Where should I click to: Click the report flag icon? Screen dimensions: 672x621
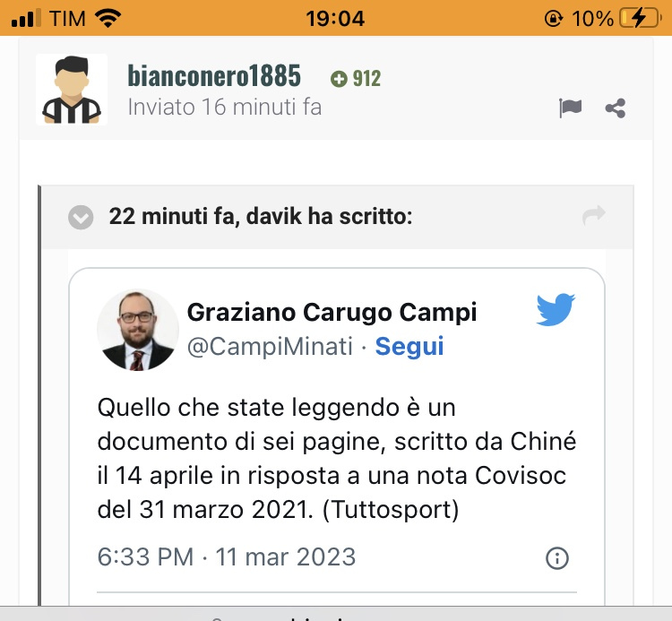(x=570, y=108)
